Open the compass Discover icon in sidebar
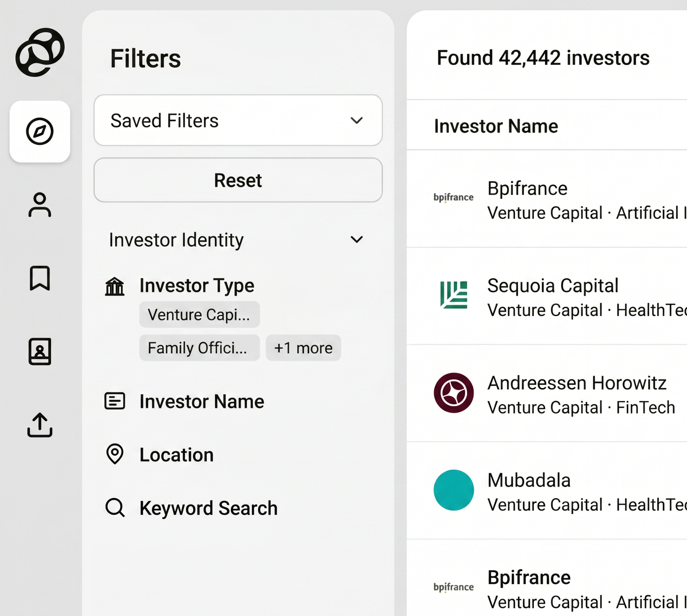 point(40,131)
